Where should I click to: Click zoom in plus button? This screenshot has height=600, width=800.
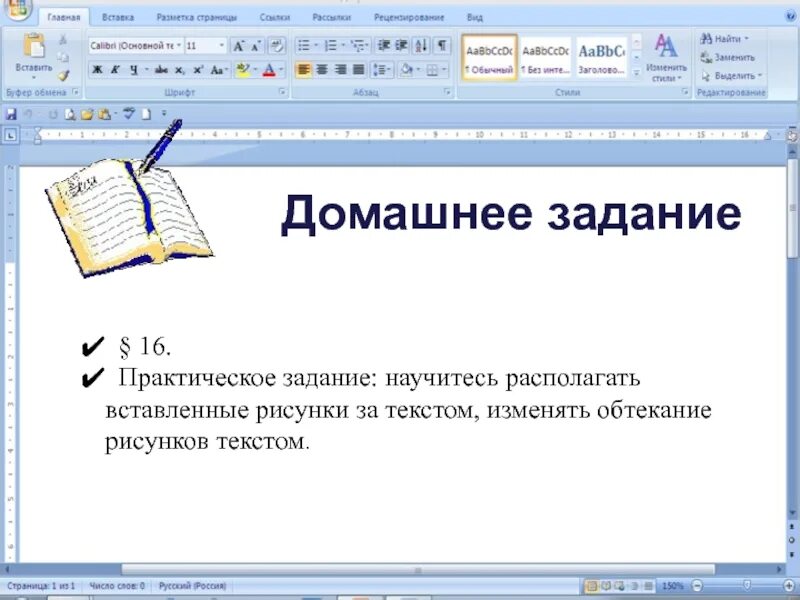790,586
